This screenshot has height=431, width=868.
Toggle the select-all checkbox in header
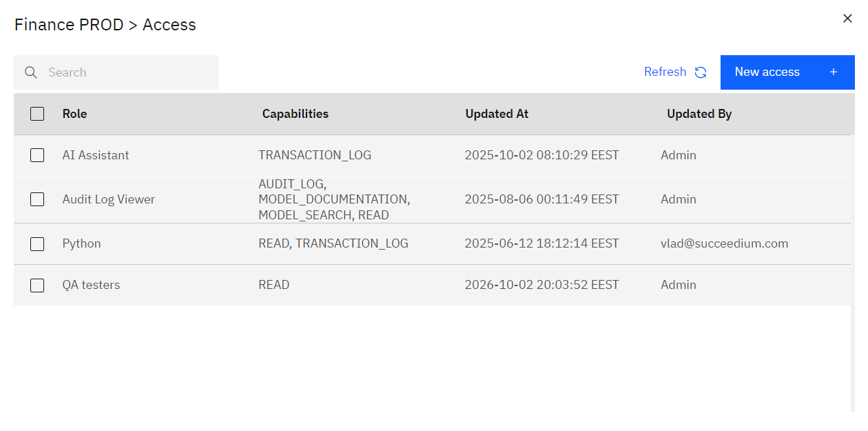click(x=37, y=114)
